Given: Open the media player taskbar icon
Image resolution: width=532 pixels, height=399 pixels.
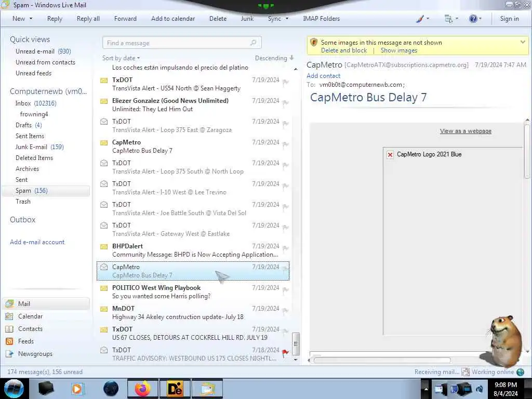Looking at the screenshot, I should (x=77, y=389).
